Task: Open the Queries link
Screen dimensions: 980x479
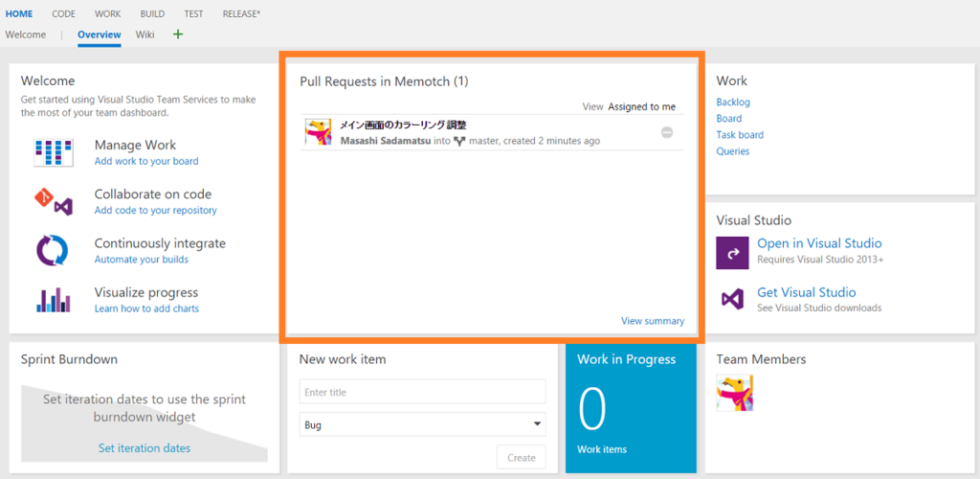Action: click(x=732, y=151)
